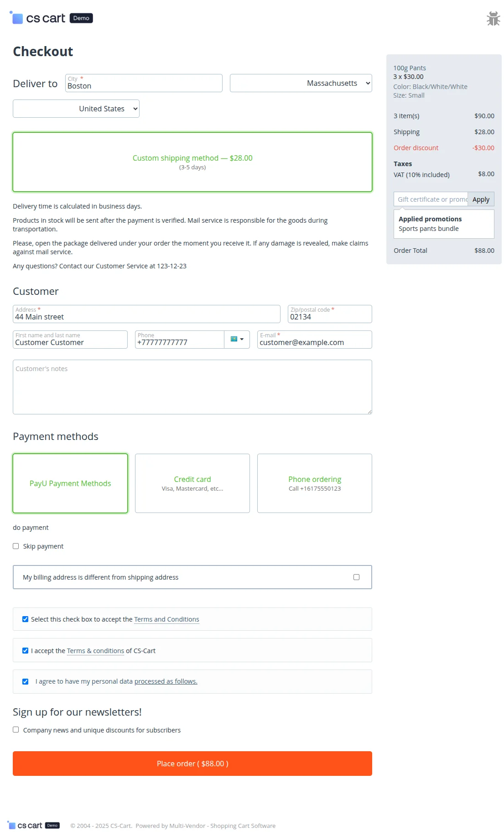The width and height of the screenshot is (504, 832).
Task: Select PayU Payment Methods option
Action: tap(70, 483)
